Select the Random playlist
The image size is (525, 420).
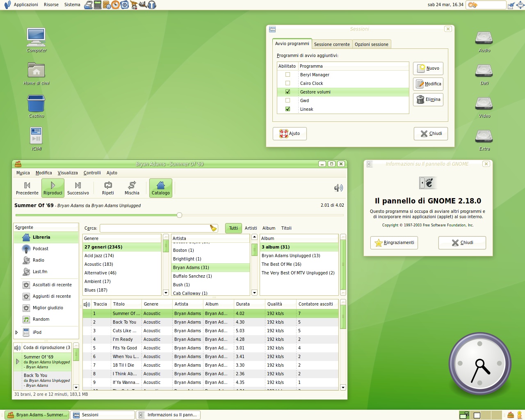coord(46,319)
